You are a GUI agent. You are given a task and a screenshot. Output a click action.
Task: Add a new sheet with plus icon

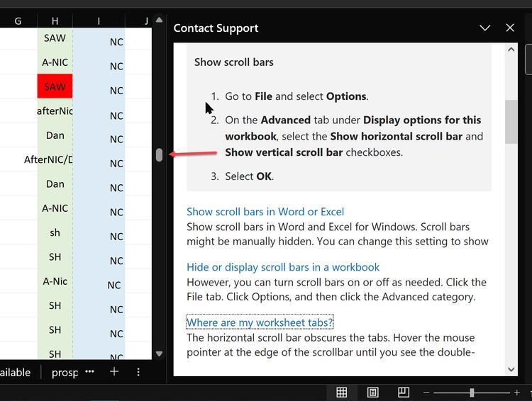pyautogui.click(x=114, y=372)
